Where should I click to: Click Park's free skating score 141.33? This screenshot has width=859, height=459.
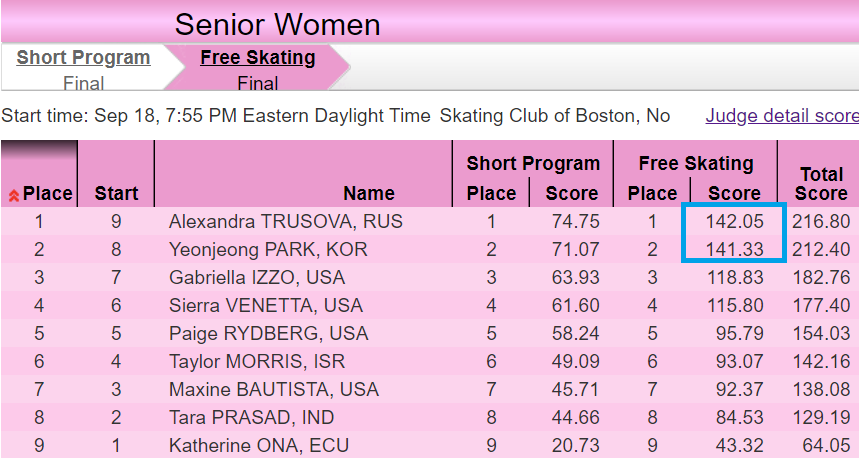pyautogui.click(x=734, y=249)
